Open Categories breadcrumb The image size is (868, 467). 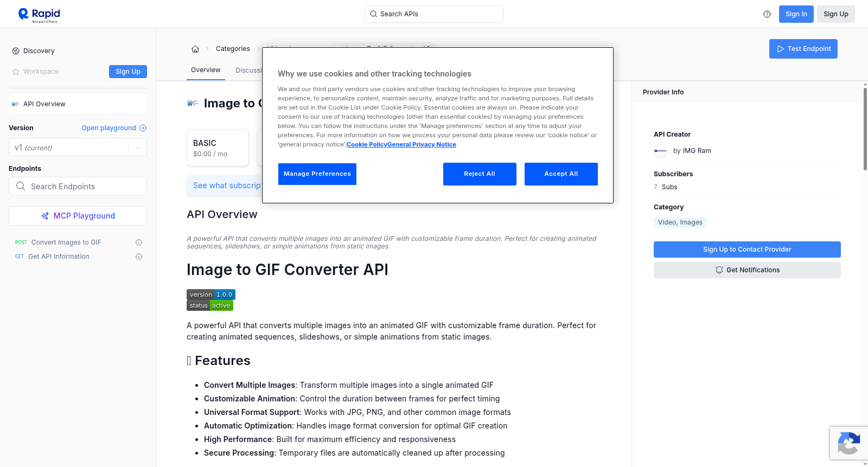point(233,49)
